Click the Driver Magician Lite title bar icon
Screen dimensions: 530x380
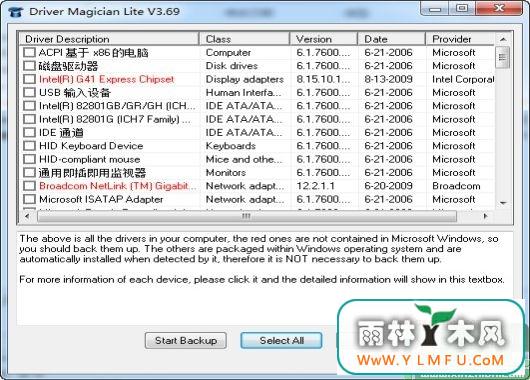pos(16,12)
